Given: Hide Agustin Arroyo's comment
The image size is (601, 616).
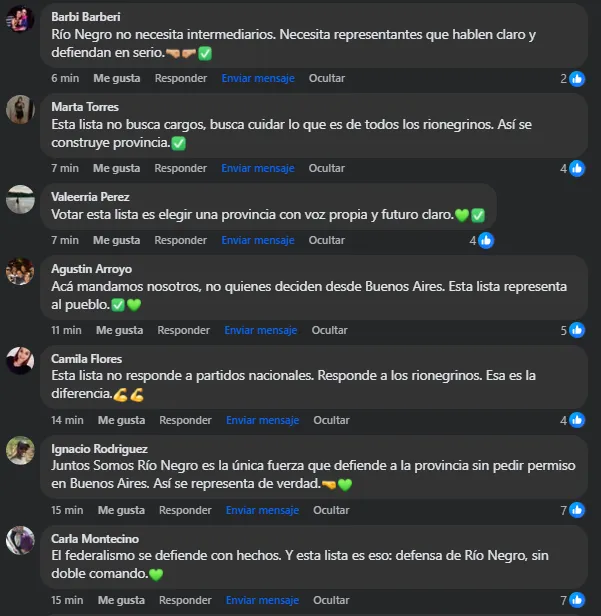Looking at the screenshot, I should click(330, 330).
